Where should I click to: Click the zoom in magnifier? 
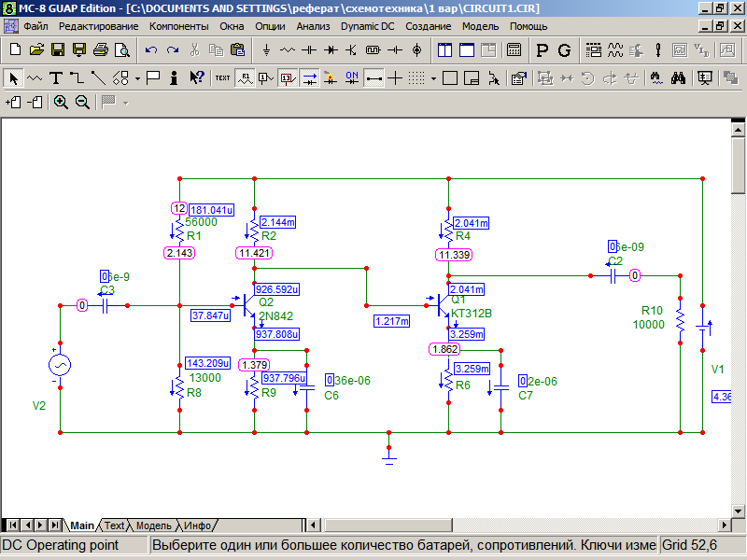point(61,102)
